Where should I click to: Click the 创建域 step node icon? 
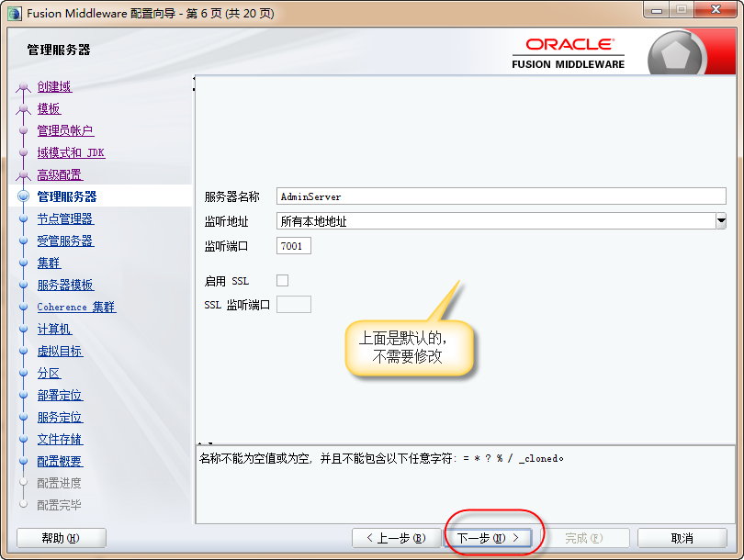[23, 88]
